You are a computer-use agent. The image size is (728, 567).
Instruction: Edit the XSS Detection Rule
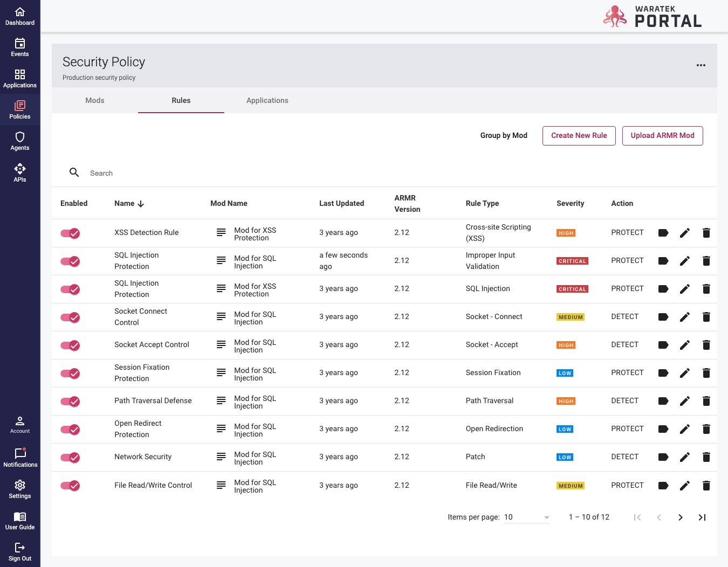(x=684, y=233)
